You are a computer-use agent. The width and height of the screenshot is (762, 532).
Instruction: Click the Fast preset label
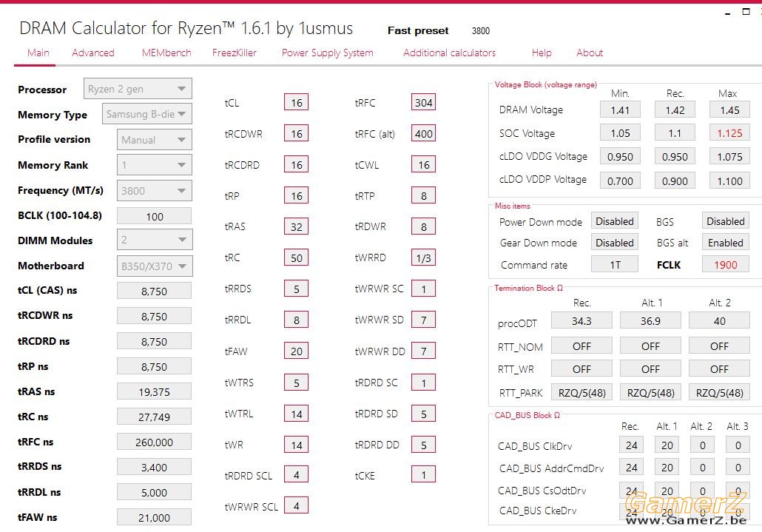click(418, 30)
